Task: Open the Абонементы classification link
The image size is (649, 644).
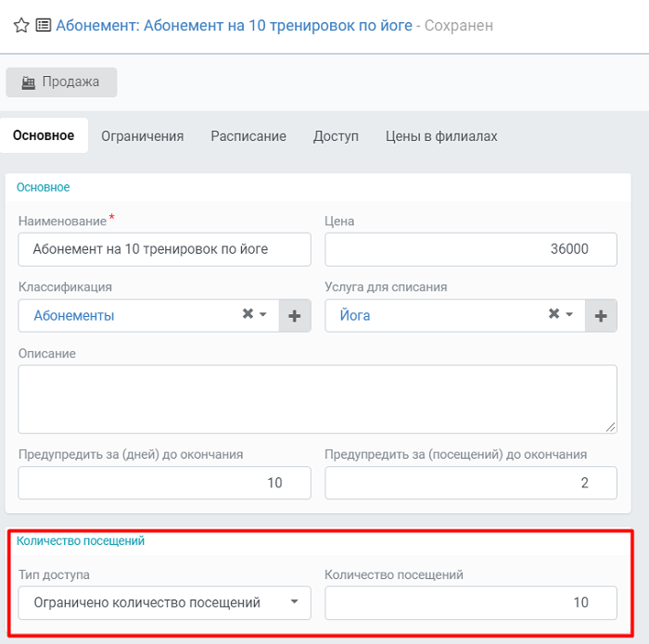Action: [74, 316]
